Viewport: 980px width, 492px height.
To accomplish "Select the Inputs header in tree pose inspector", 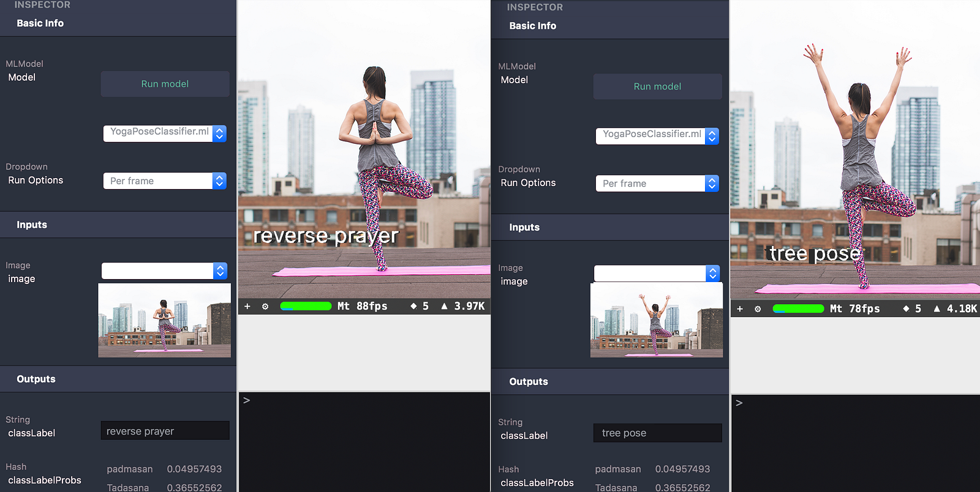I will tap(524, 227).
